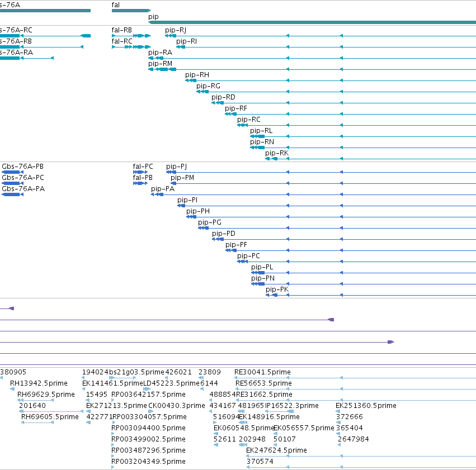Click the pip-PK protein

(x=371, y=295)
